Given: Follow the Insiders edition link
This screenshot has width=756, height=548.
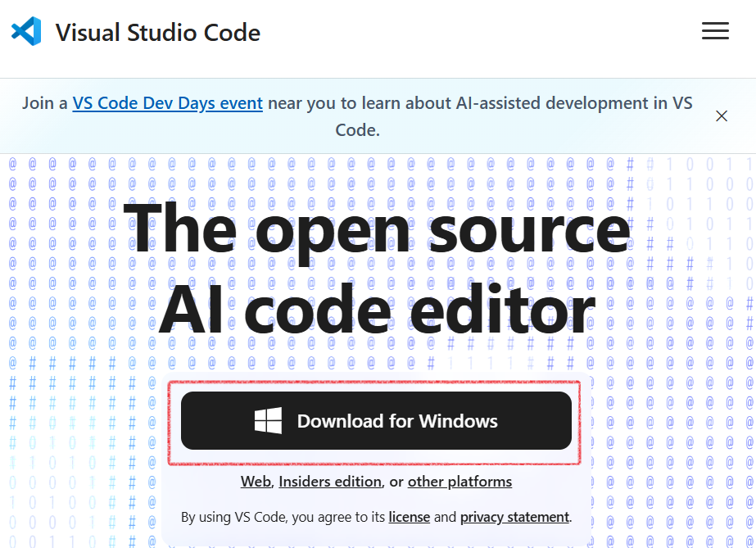Looking at the screenshot, I should pyautogui.click(x=330, y=482).
